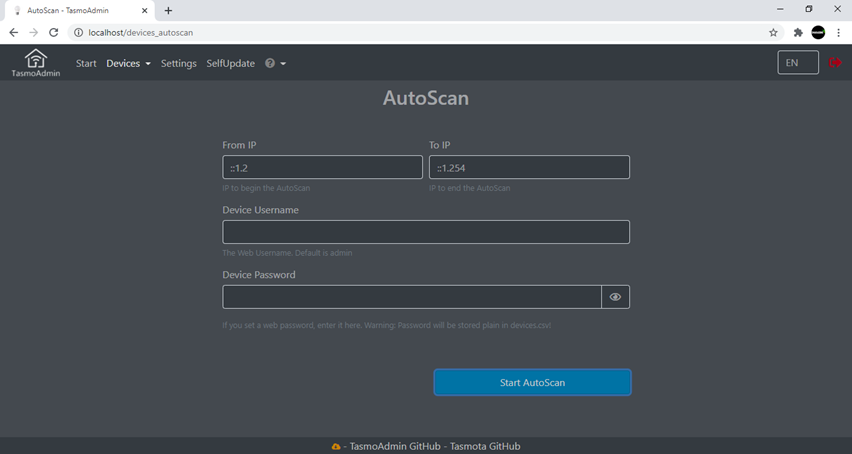Click the Device Password field
Image resolution: width=852 pixels, height=454 pixels.
point(412,297)
